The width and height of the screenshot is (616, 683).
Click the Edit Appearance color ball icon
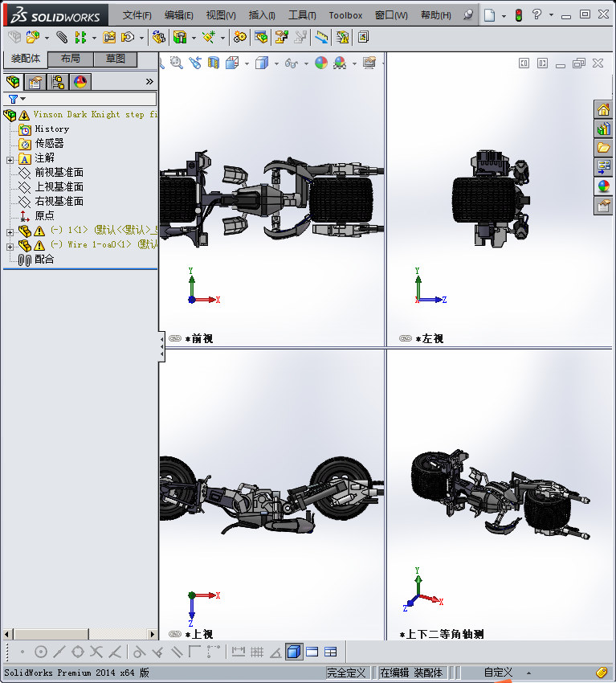pos(321,63)
